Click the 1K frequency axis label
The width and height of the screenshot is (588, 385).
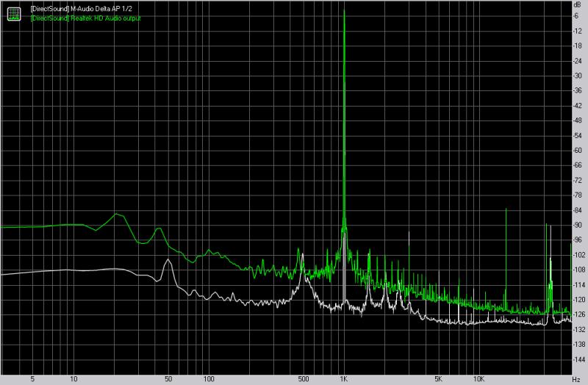344,379
